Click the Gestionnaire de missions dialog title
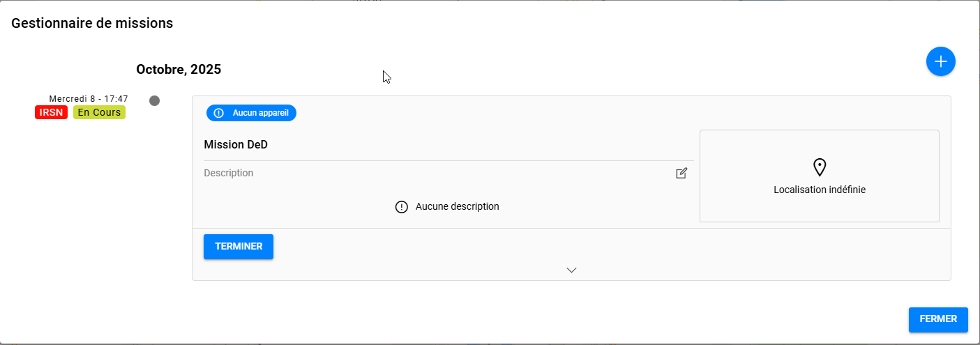The width and height of the screenshot is (980, 345). pos(92,23)
